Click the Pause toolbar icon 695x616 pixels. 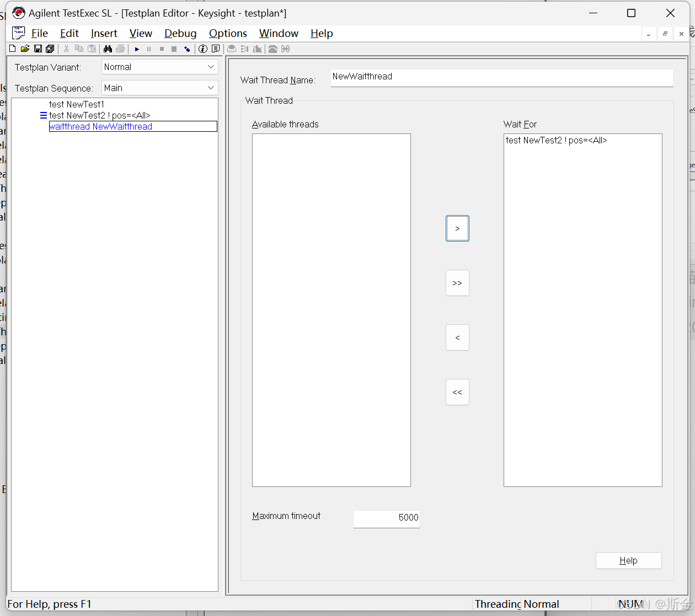149,49
